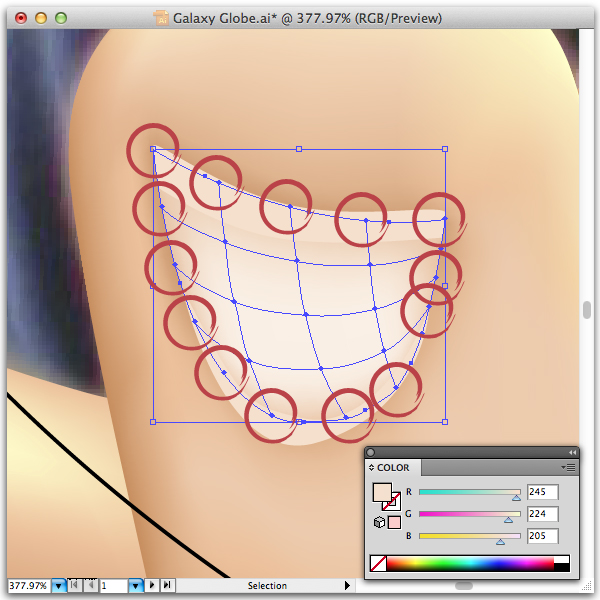This screenshot has width=600, height=600.
Task: Apply the pink web-safe color swatch
Action: click(x=394, y=522)
